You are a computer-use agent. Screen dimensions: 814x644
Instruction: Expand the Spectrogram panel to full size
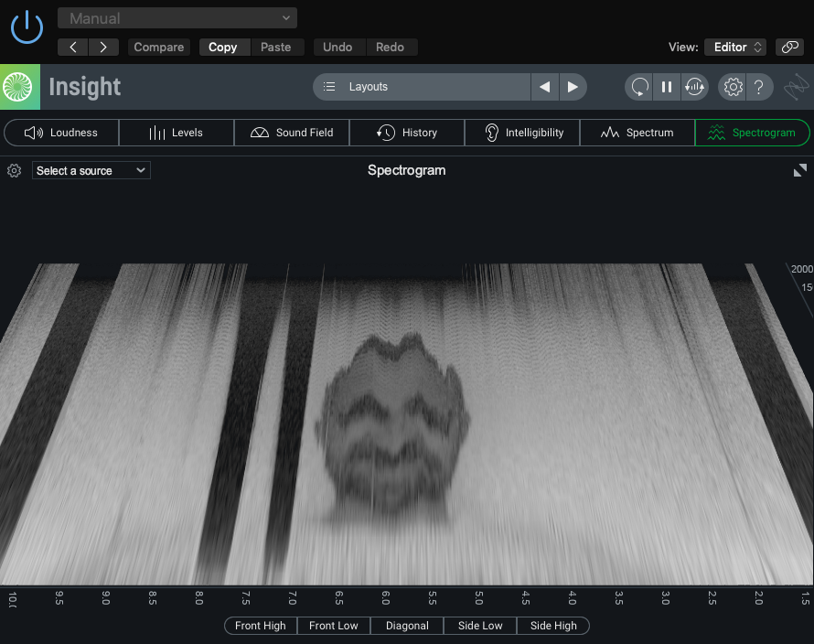point(799,170)
